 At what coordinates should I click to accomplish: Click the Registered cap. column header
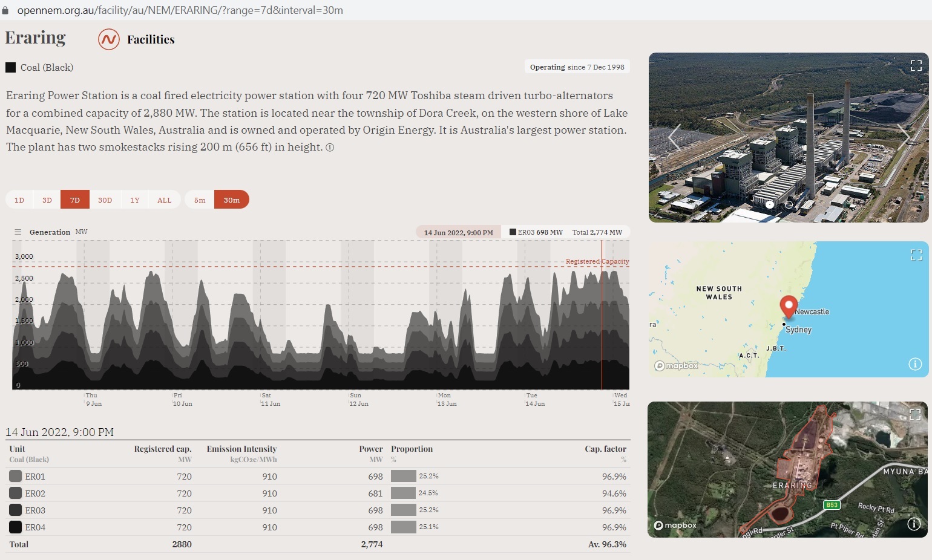coord(163,449)
